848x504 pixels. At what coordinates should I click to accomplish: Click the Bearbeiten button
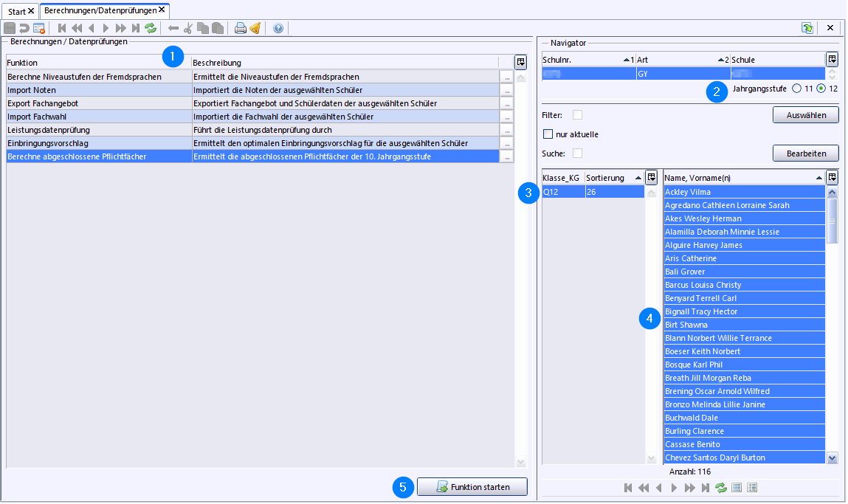(x=806, y=153)
